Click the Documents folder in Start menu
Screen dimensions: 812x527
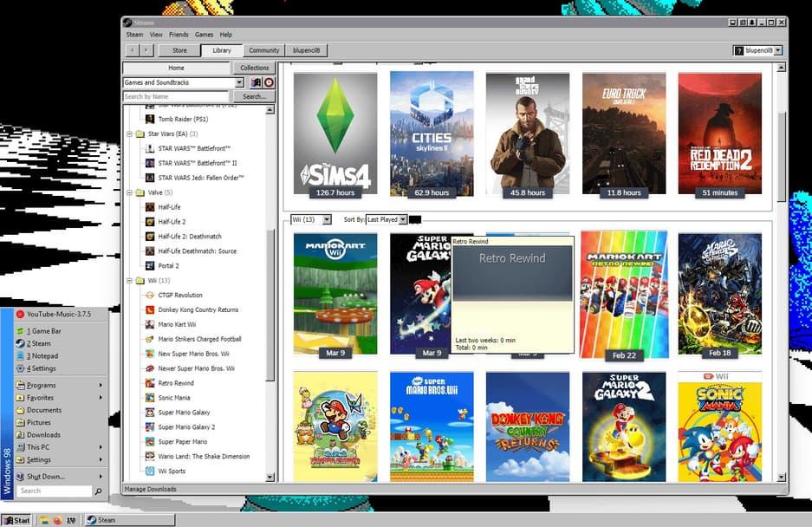pos(62,410)
